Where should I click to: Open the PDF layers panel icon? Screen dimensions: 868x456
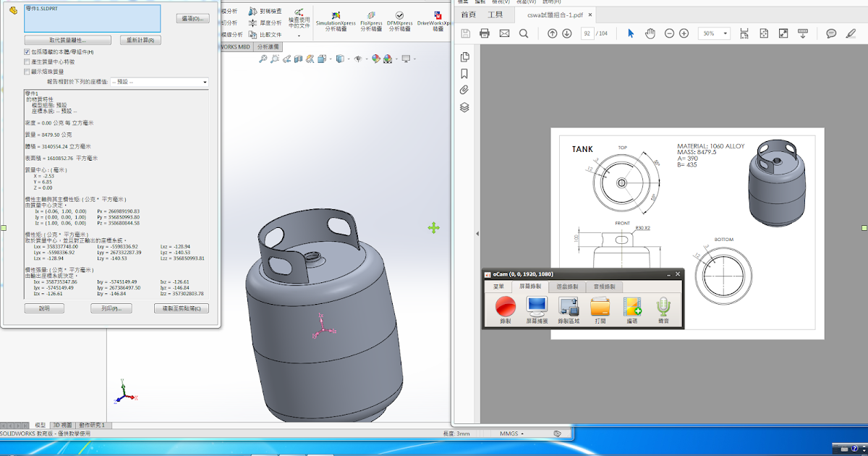[464, 107]
